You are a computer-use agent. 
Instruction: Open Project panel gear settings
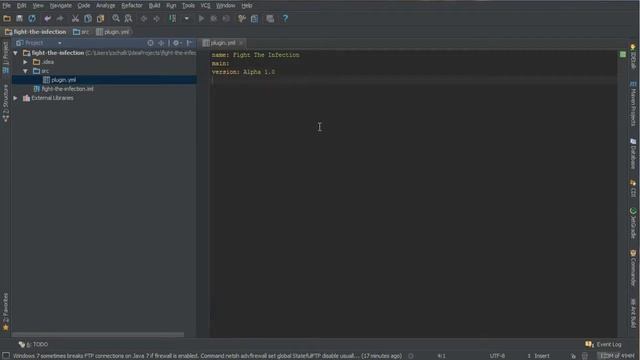(176, 43)
